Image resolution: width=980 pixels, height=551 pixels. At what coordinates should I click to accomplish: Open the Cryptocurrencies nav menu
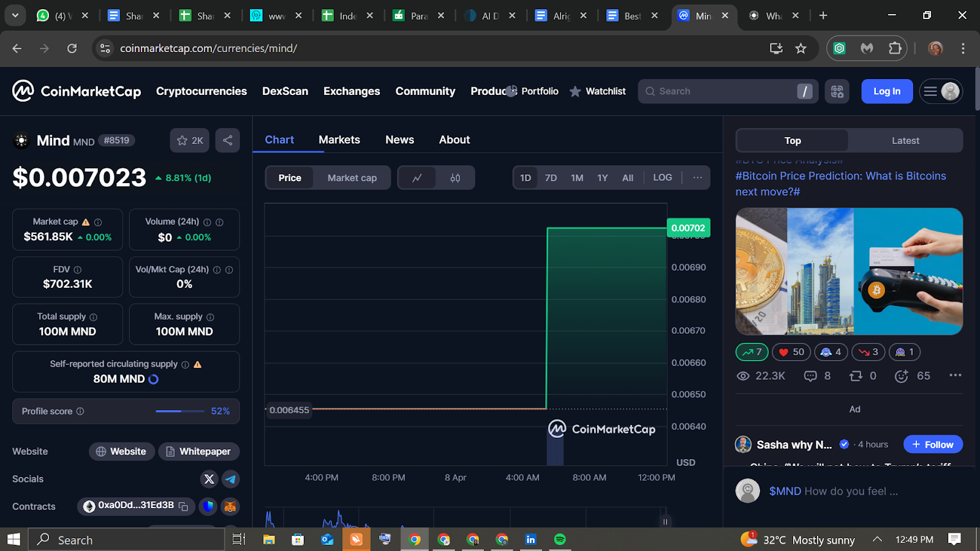tap(202, 91)
